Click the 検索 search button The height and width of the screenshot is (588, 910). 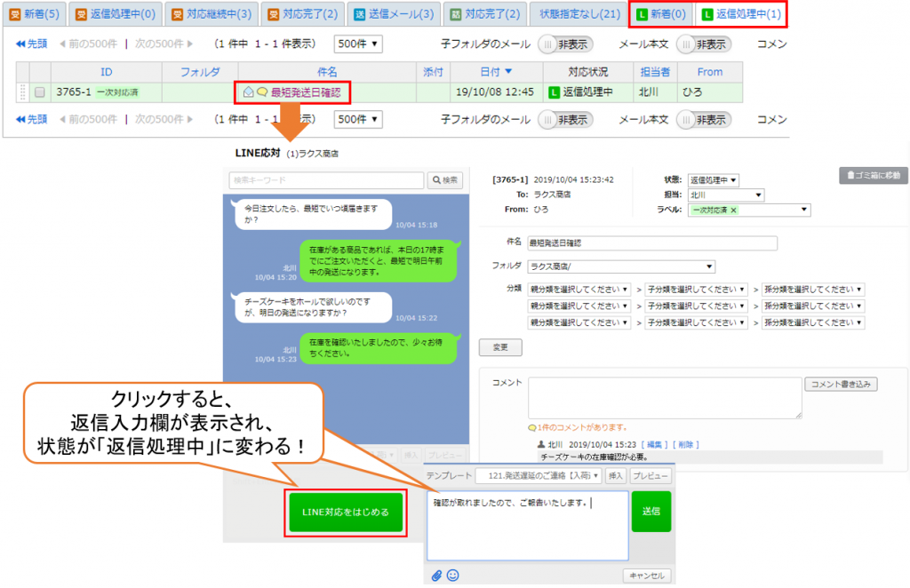tap(445, 180)
